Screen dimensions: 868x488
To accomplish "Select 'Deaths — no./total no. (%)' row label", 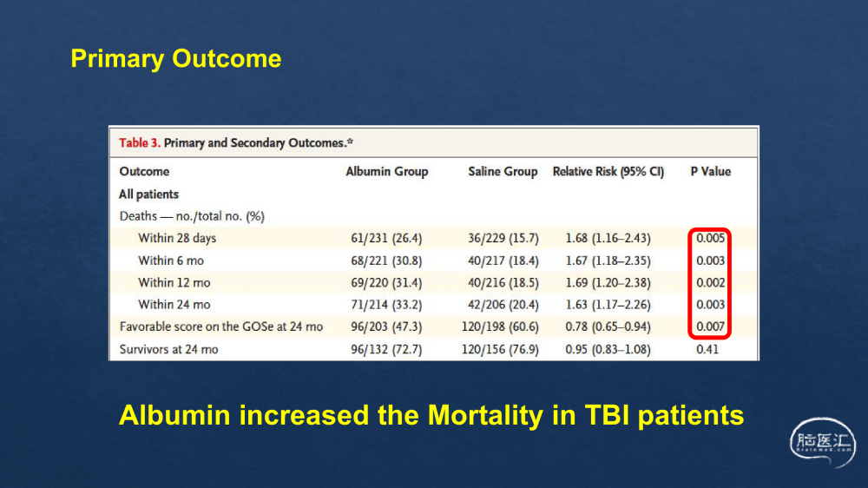I will [192, 216].
